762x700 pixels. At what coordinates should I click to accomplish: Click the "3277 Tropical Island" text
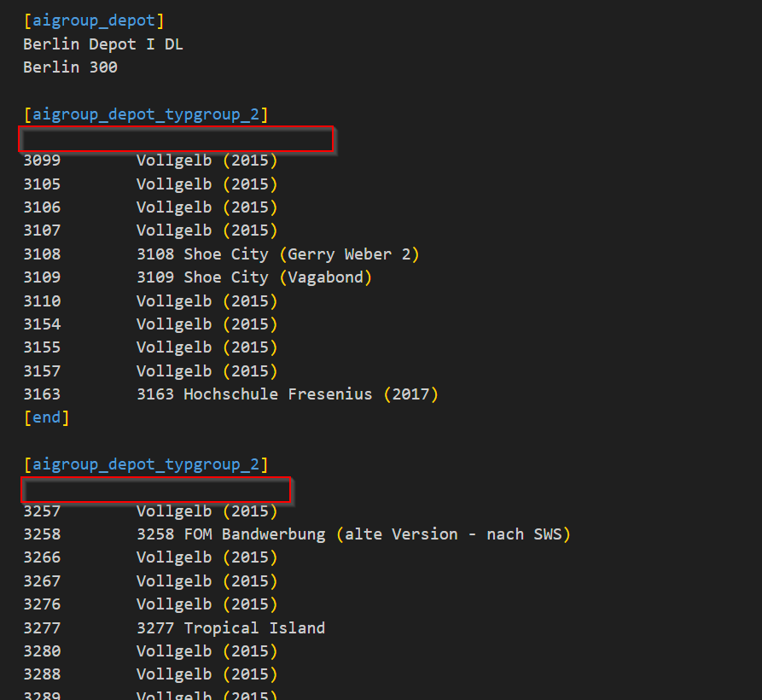(x=230, y=628)
